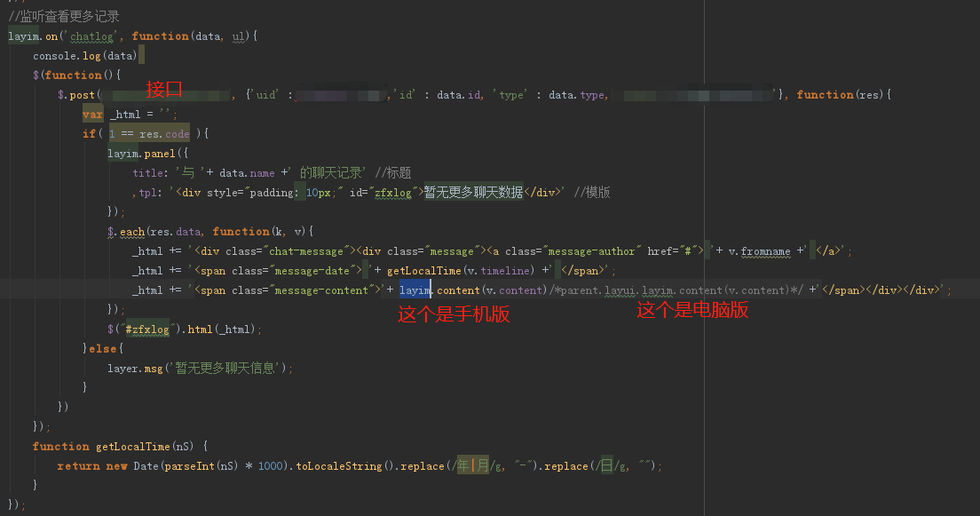This screenshot has width=980, height=516.
Task: Click the /日/g regex
Action: point(612,466)
